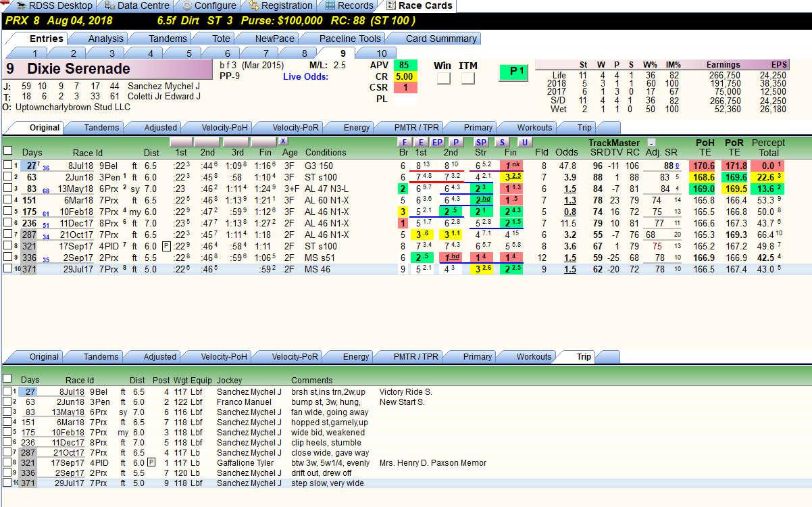Click the U filter button
812x507 pixels.
pos(524,142)
